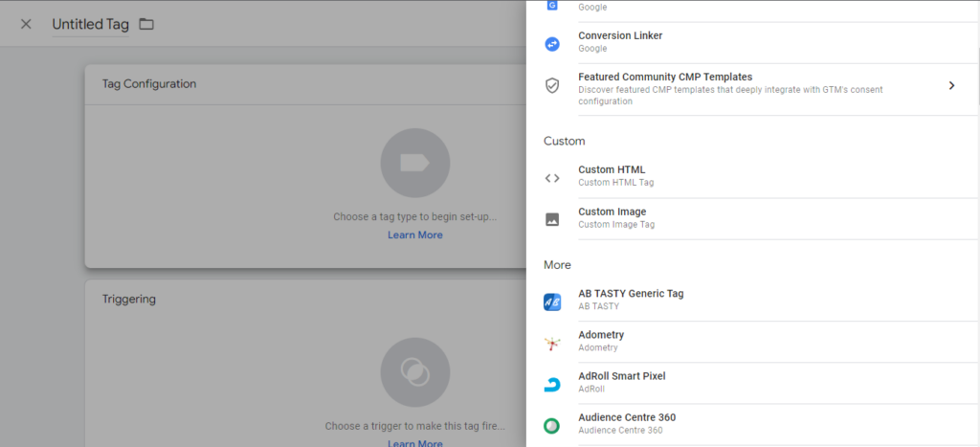
Task: Expand Featured Community CMP Templates chevron
Action: [x=951, y=85]
